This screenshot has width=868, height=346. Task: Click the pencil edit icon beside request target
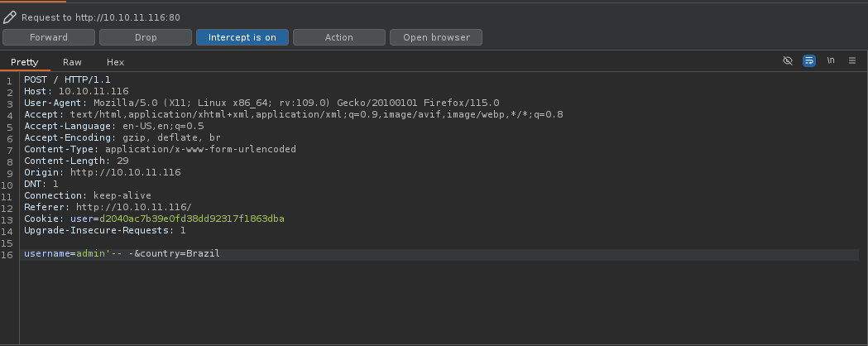click(10, 17)
